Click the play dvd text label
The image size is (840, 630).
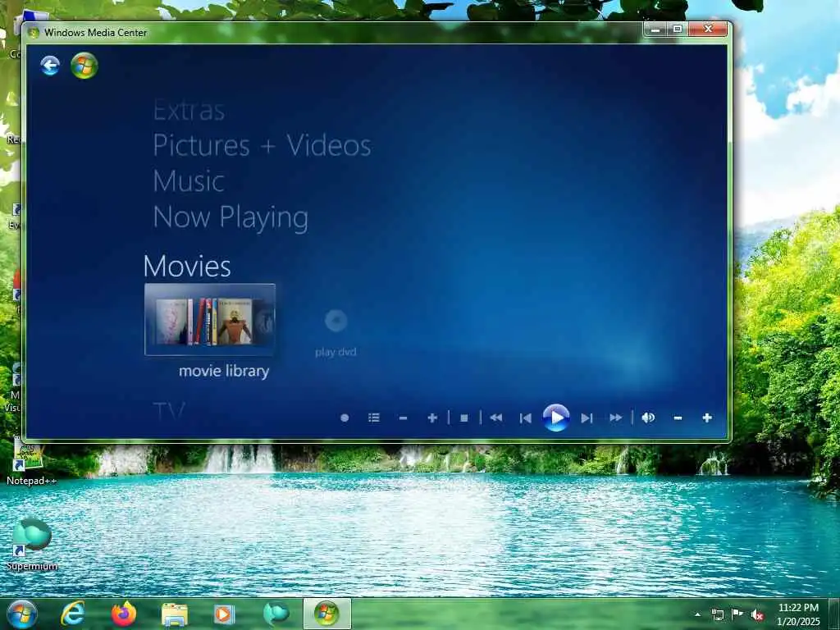[336, 352]
